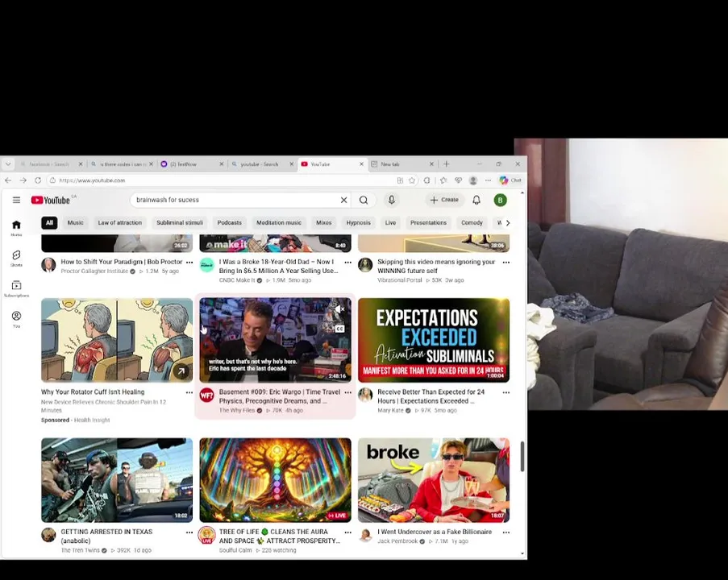
Task: Switch to the youtube - Search tab
Action: (x=262, y=164)
